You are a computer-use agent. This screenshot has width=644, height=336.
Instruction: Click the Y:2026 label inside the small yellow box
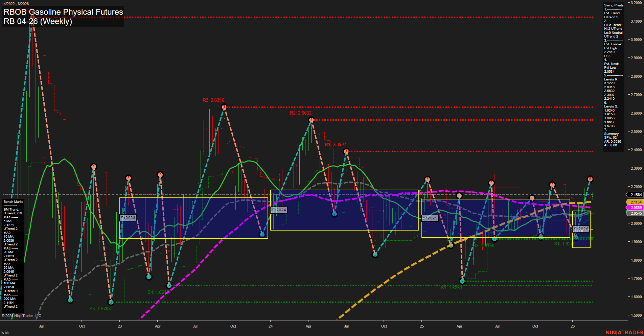580,229
